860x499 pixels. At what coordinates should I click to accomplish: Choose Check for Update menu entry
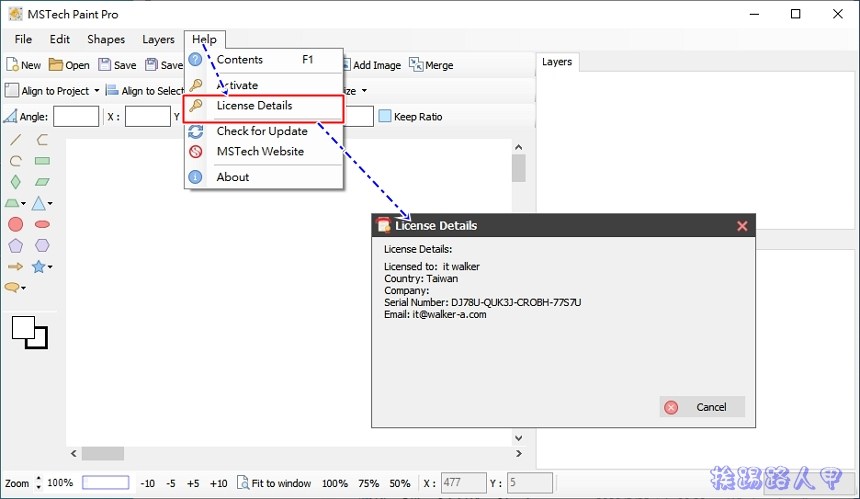[264, 131]
